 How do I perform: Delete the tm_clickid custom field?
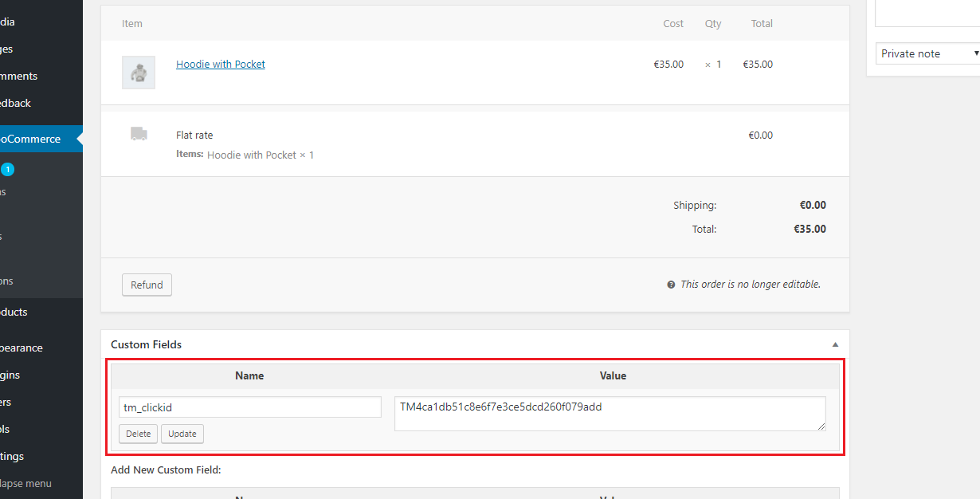pos(139,434)
